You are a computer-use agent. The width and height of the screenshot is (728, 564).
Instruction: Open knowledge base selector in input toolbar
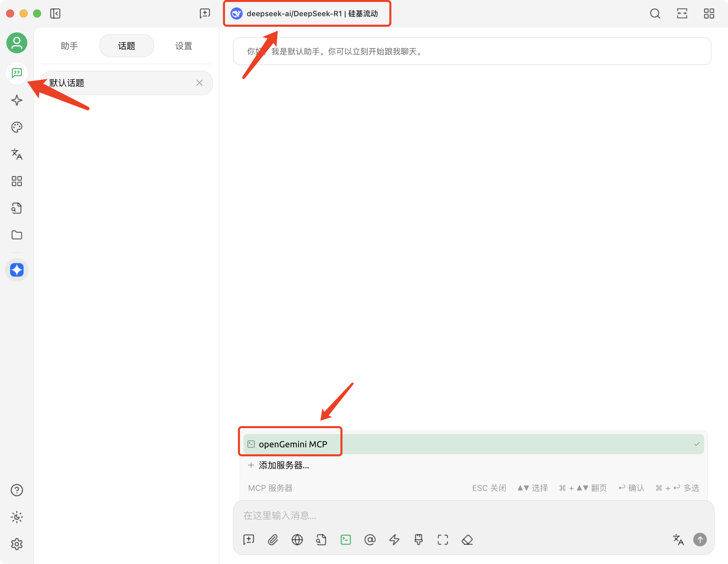coord(321,540)
